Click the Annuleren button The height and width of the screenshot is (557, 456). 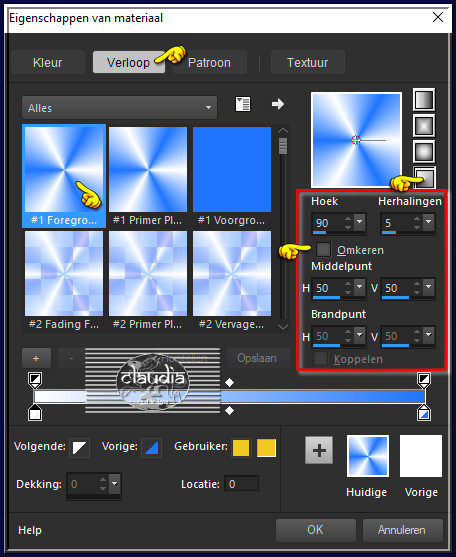tap(402, 530)
